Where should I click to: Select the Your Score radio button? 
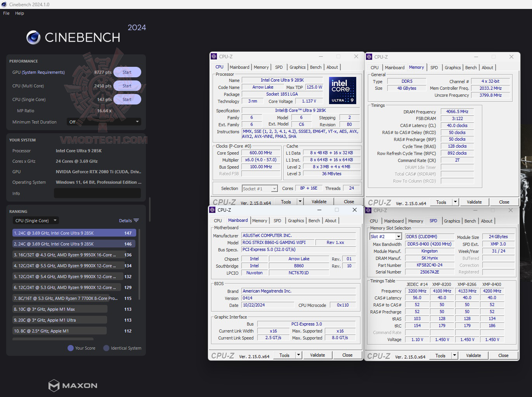(70, 348)
